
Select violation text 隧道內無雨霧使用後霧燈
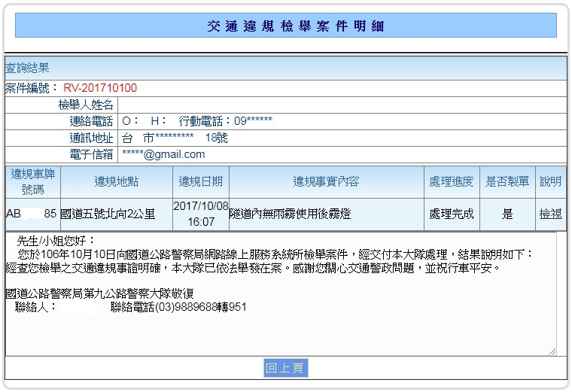(x=290, y=214)
